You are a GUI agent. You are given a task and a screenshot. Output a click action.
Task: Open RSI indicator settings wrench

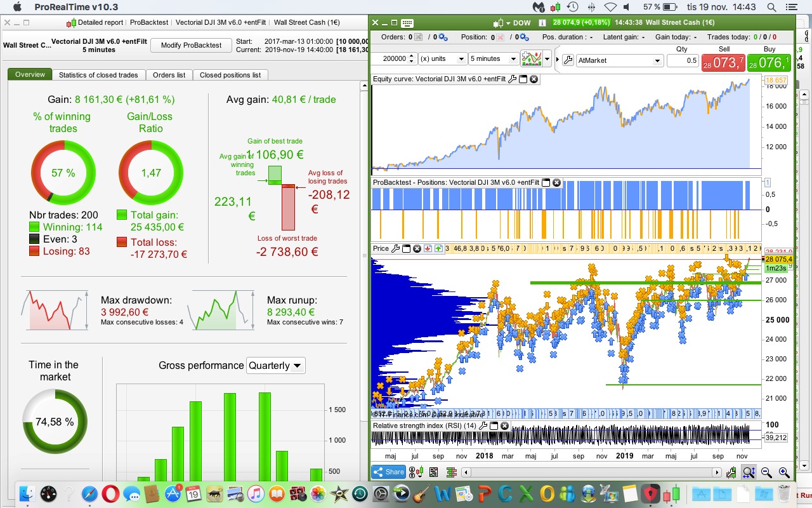point(483,425)
